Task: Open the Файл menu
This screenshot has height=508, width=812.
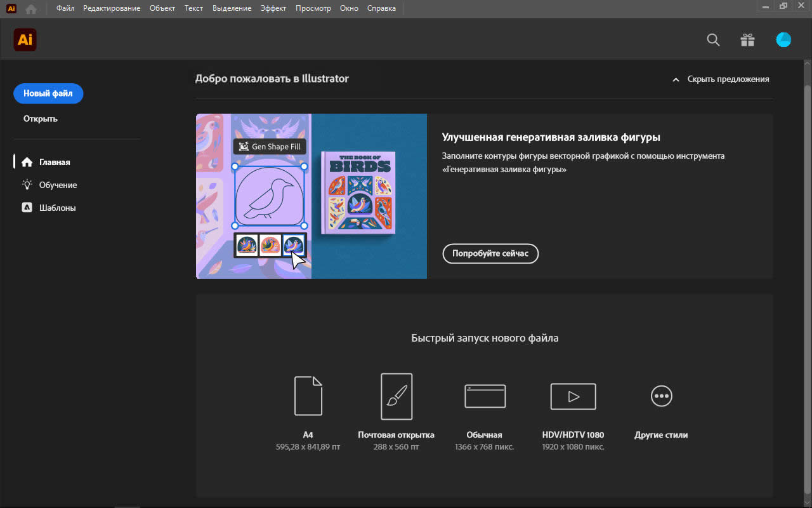Action: [65, 8]
